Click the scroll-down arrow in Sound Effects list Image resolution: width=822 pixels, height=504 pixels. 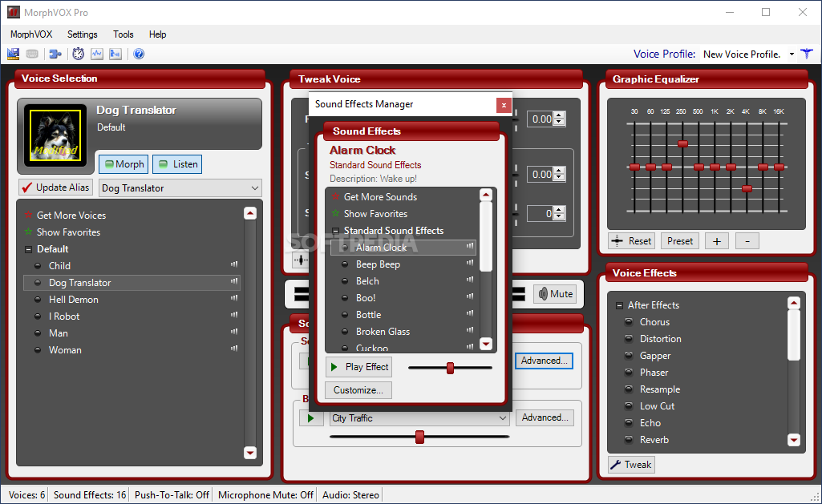point(486,344)
